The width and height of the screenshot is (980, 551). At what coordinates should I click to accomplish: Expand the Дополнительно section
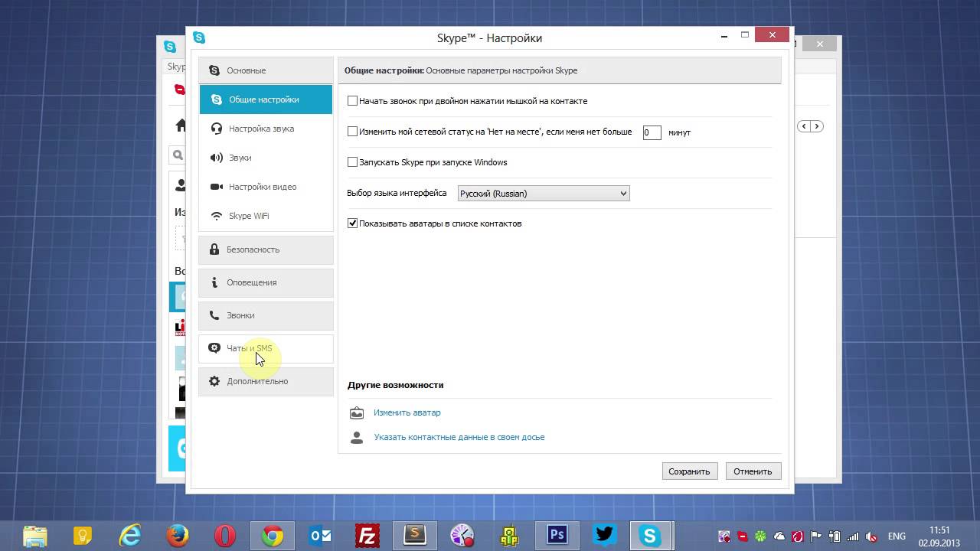coord(266,381)
